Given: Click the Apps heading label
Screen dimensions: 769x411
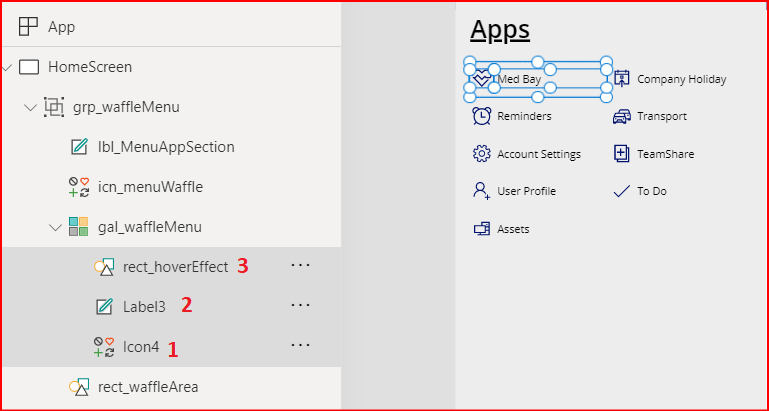Looking at the screenshot, I should coord(500,30).
